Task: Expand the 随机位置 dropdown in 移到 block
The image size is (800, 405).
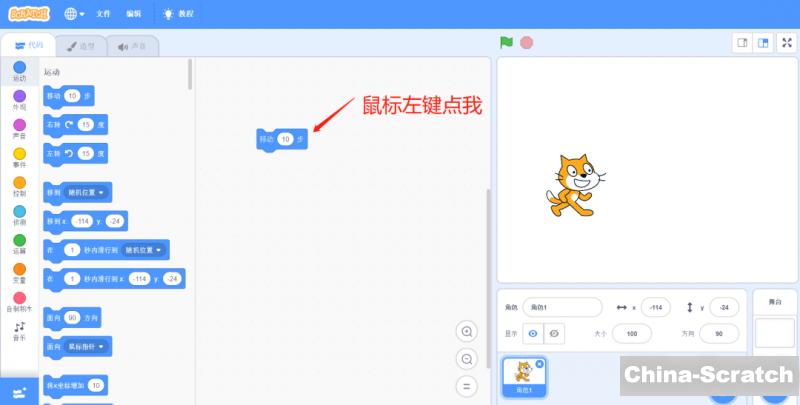Action: (x=90, y=191)
